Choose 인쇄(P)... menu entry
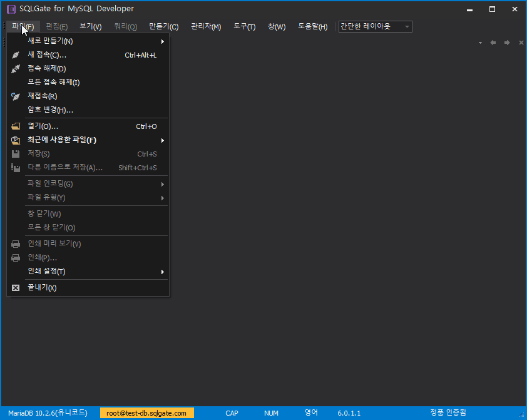 (x=88, y=258)
